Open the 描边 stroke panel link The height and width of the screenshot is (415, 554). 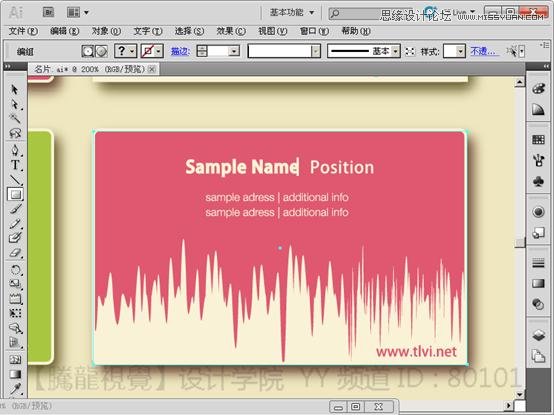pyautogui.click(x=180, y=52)
